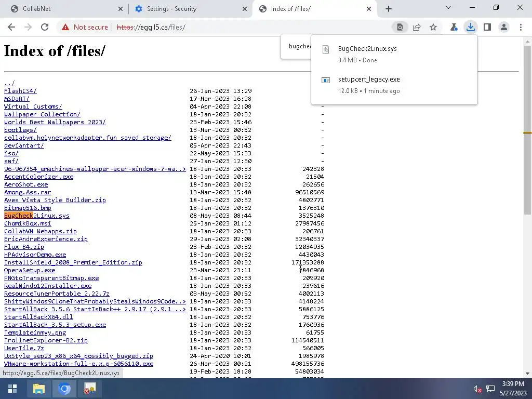
Task: Download OperaSetup.exe
Action: coord(30,270)
